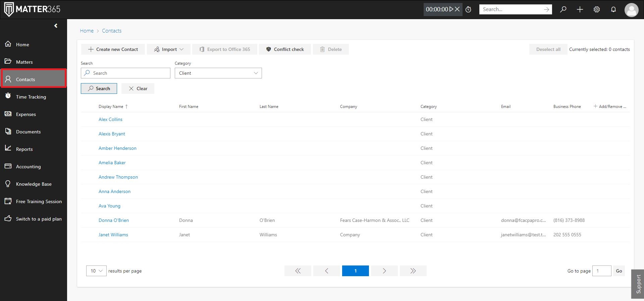Expand the Import dropdown
This screenshot has width=644, height=301.
coord(169,49)
